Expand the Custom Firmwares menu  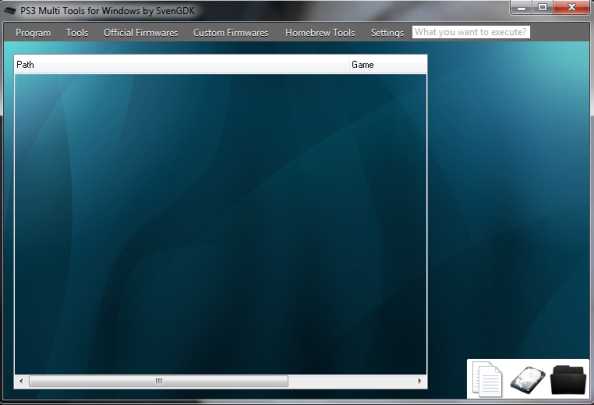point(231,33)
